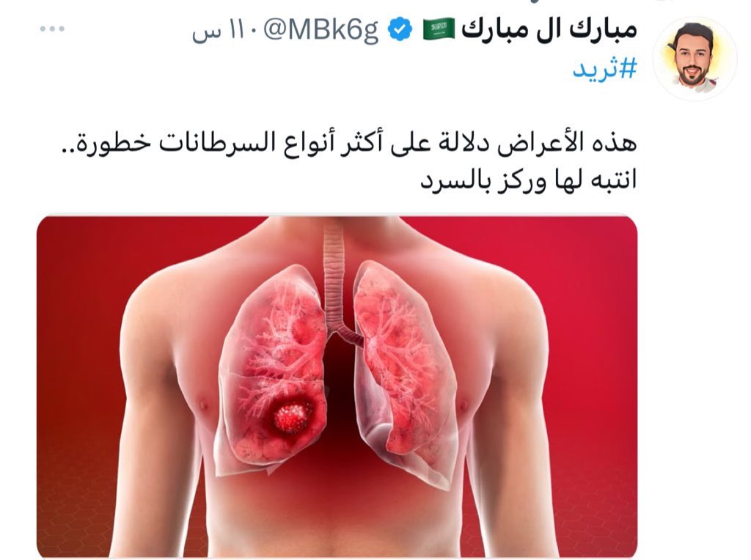This screenshot has height=560, width=751.
Task: Click the blue verified badge
Action: coord(400,29)
